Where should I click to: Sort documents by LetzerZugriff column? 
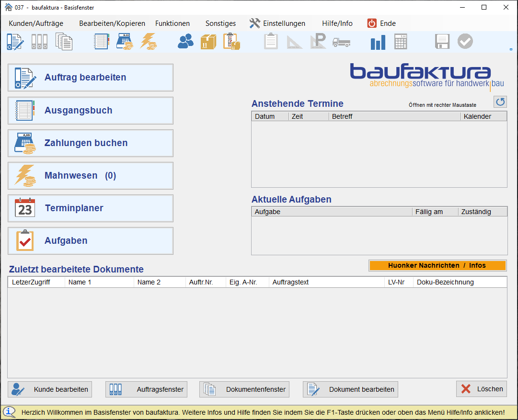point(36,282)
